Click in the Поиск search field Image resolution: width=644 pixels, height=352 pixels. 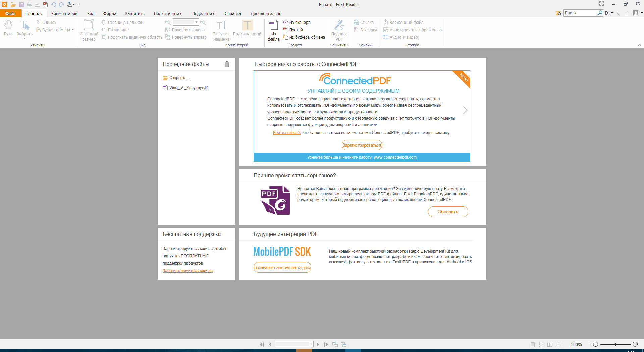[580, 13]
